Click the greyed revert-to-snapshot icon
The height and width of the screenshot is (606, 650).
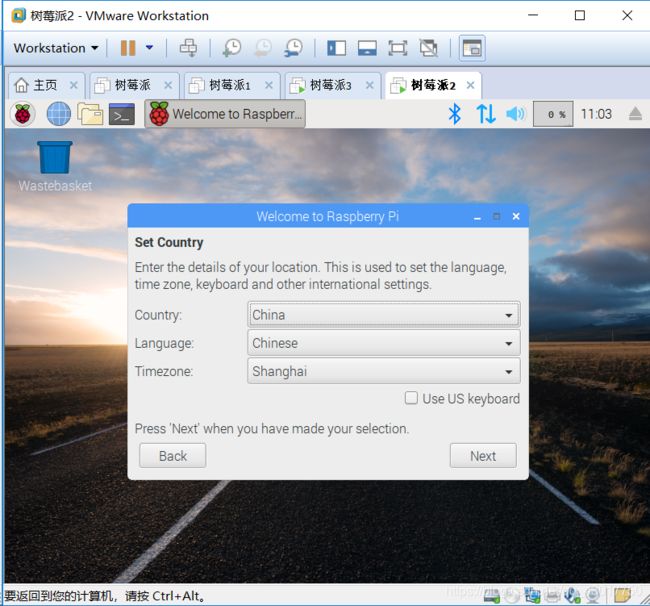click(x=263, y=48)
